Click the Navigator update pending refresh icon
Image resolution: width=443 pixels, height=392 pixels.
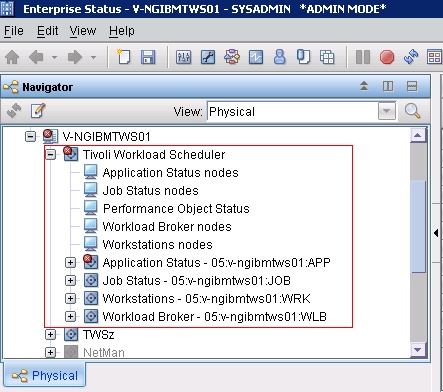[x=14, y=111]
